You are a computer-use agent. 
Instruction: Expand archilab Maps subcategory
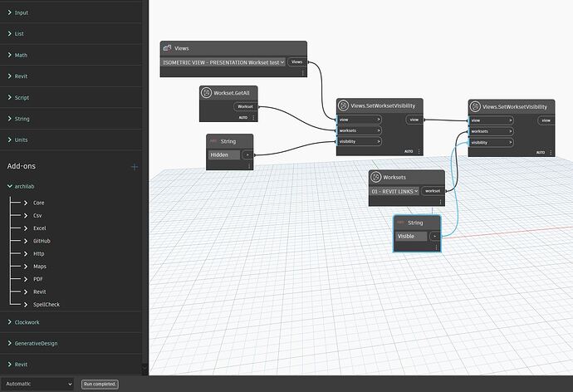(26, 267)
